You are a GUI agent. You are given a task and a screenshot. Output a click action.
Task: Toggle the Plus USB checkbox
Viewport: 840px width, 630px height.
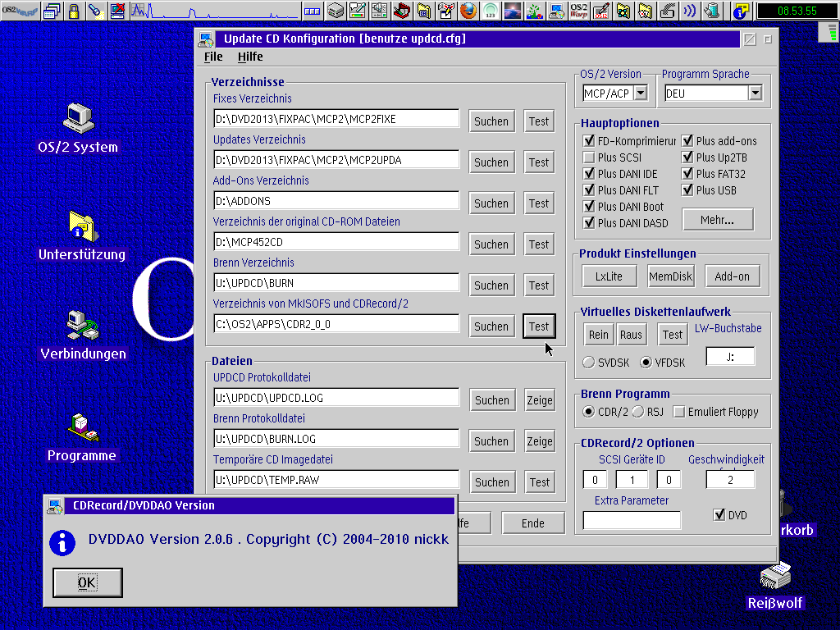(687, 190)
